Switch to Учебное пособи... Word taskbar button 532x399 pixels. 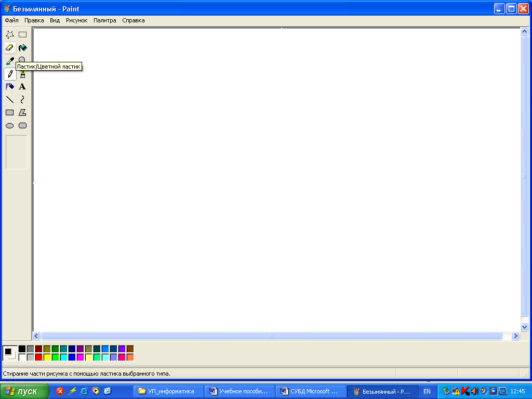[239, 392]
